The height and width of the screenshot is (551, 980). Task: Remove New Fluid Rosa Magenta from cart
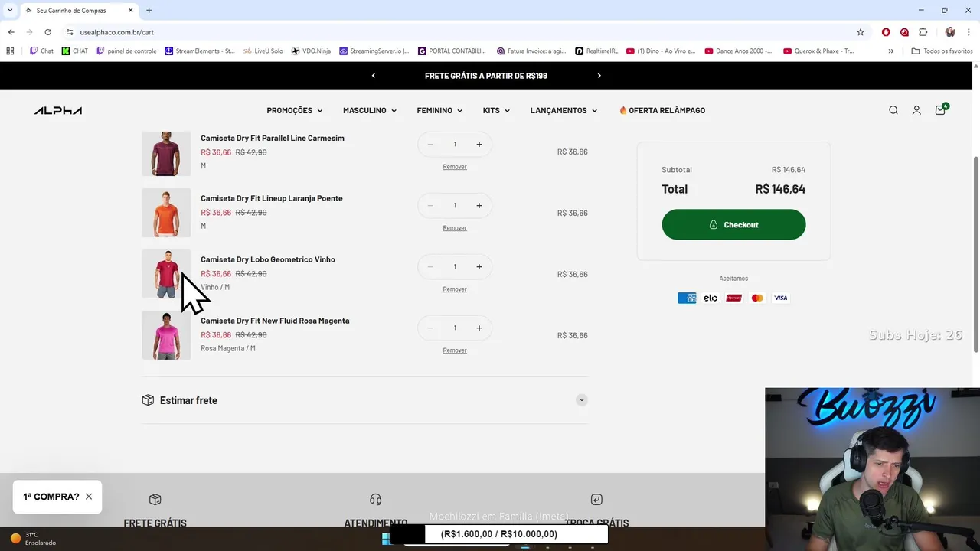pyautogui.click(x=455, y=350)
